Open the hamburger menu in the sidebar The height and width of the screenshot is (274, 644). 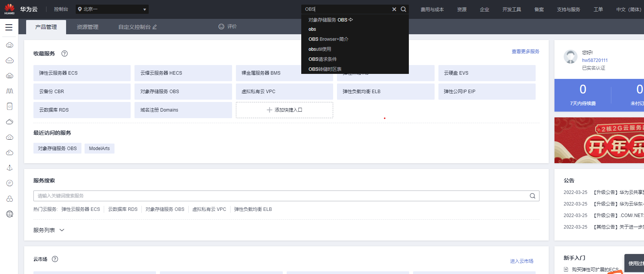pyautogui.click(x=9, y=27)
